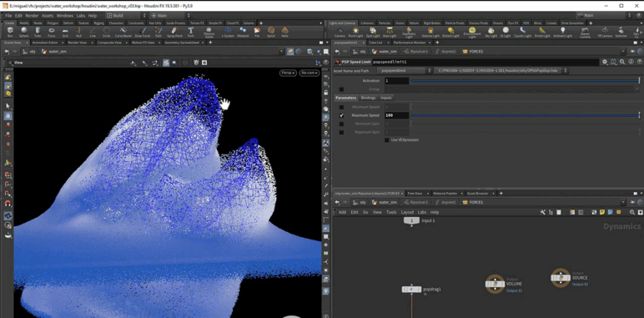Enable the Maximum Spin checkbox

tap(341, 133)
